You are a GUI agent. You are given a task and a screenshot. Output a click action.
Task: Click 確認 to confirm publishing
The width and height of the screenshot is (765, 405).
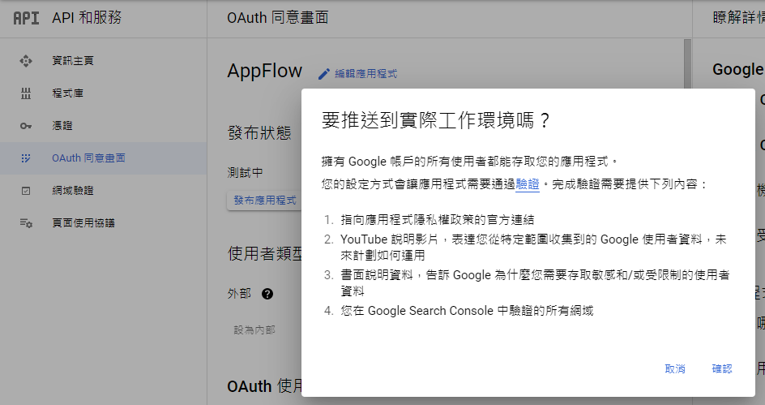722,369
